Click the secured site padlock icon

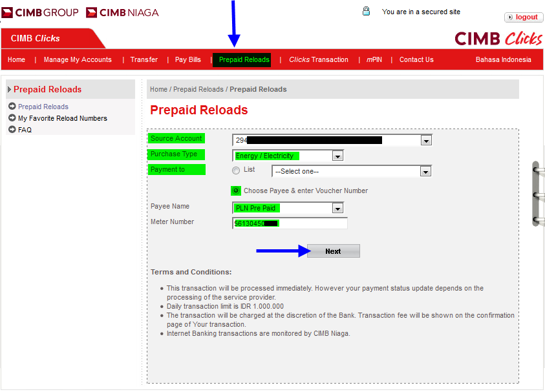point(366,11)
